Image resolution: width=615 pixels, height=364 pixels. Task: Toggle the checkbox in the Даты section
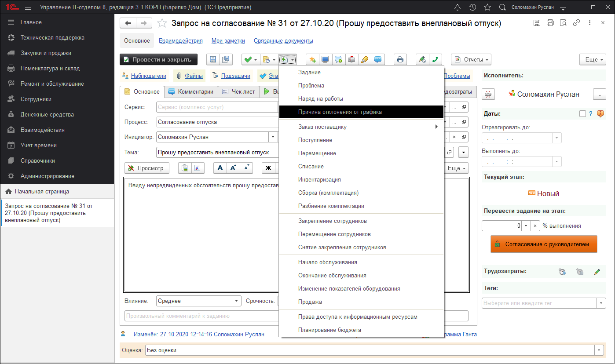pos(582,113)
